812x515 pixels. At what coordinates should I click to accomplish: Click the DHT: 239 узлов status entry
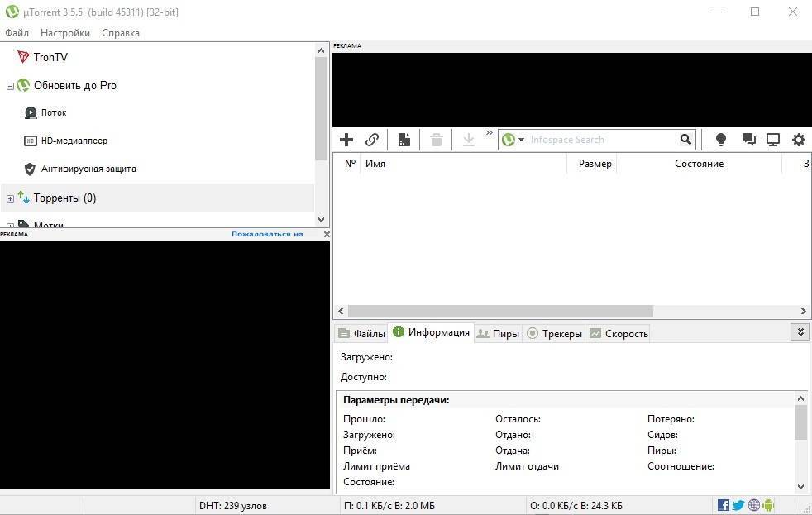click(x=233, y=506)
